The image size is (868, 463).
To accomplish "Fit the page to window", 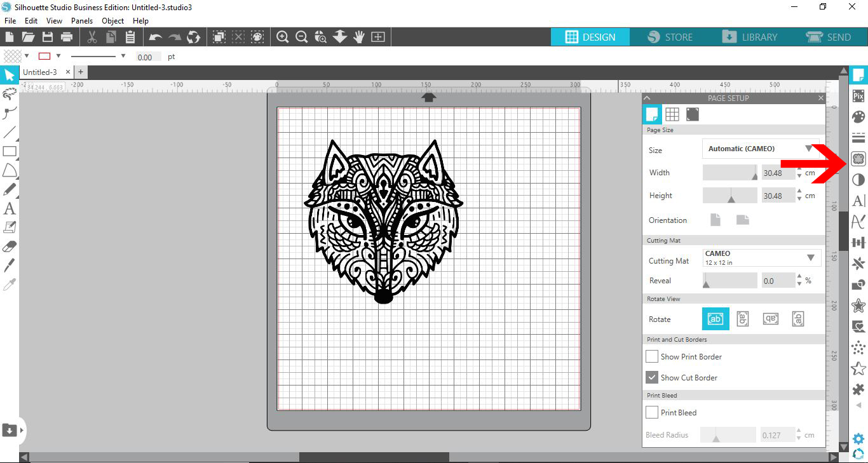I will pos(378,37).
